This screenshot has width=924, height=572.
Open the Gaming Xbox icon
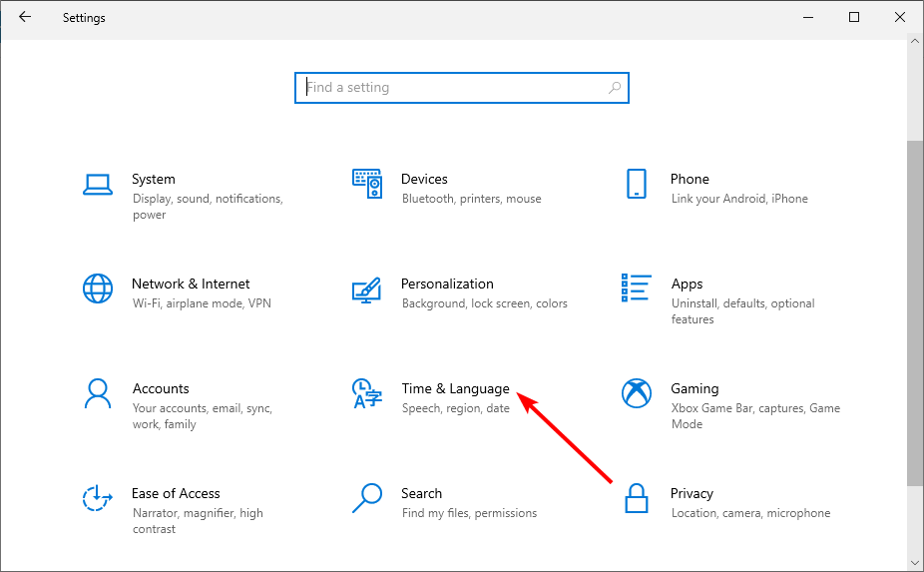point(637,393)
